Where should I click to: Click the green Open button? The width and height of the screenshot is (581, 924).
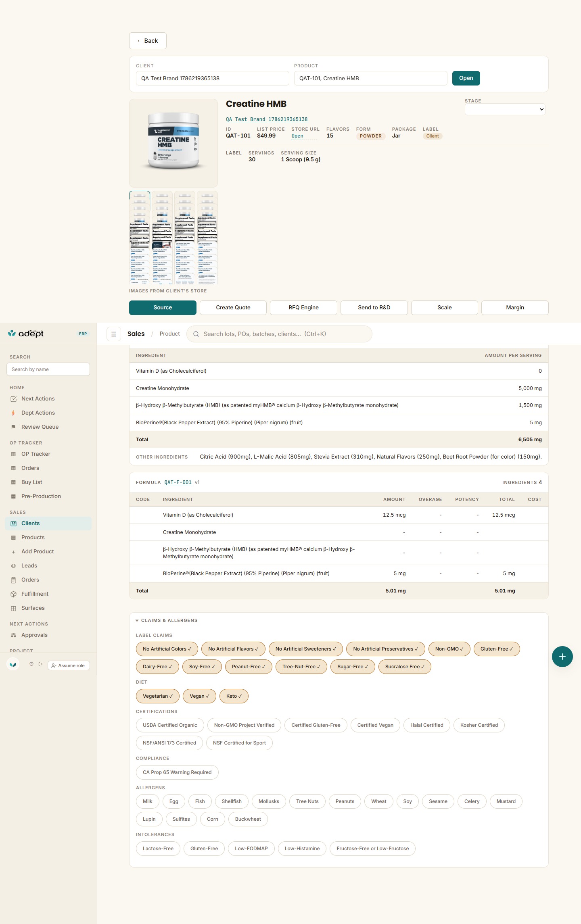[x=466, y=78]
